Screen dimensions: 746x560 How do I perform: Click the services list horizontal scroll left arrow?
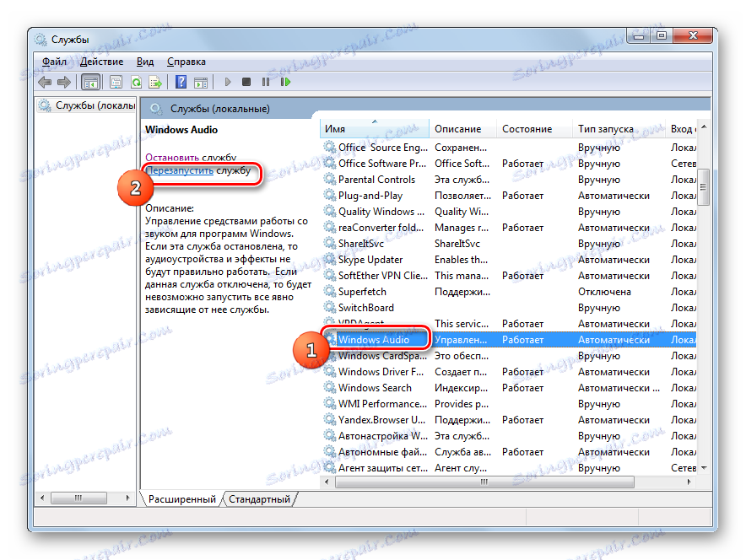(327, 482)
